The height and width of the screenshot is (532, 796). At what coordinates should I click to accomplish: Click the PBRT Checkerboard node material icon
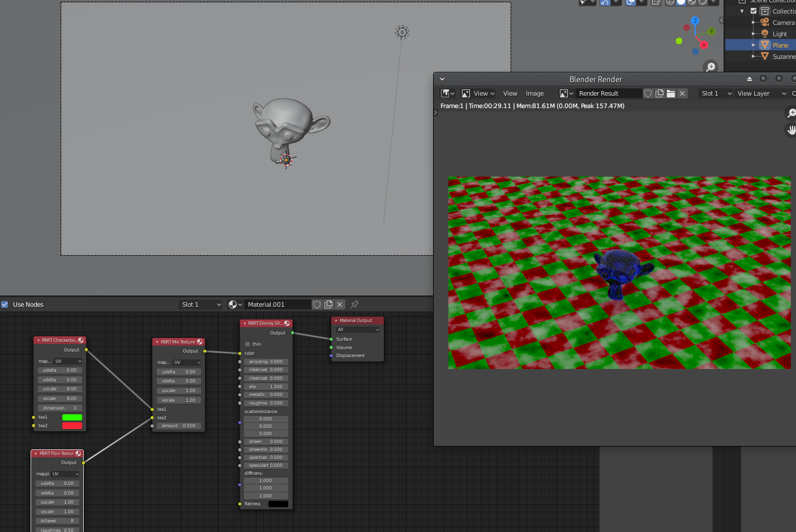(x=81, y=340)
